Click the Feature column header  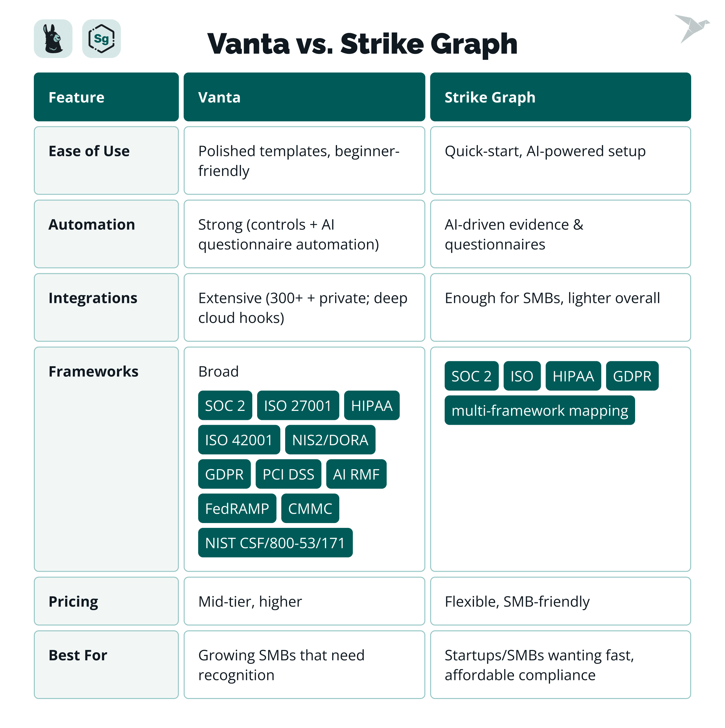(x=106, y=97)
